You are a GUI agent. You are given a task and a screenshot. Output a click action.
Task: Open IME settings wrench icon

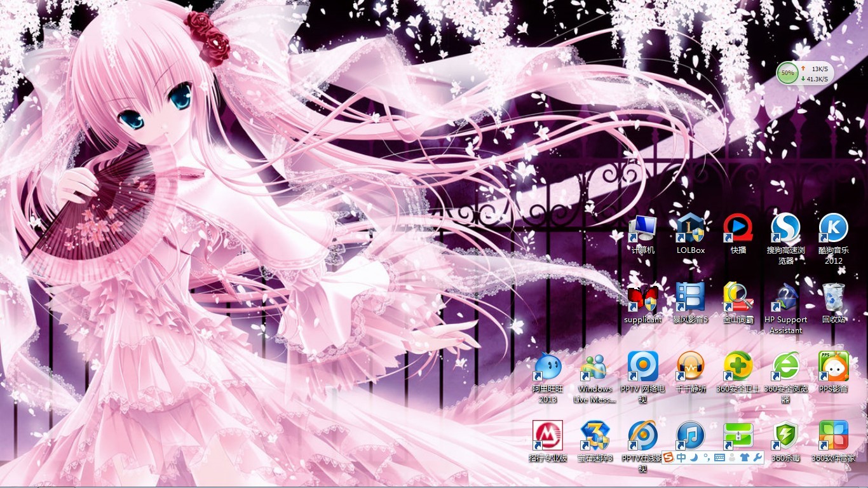pyautogui.click(x=757, y=457)
